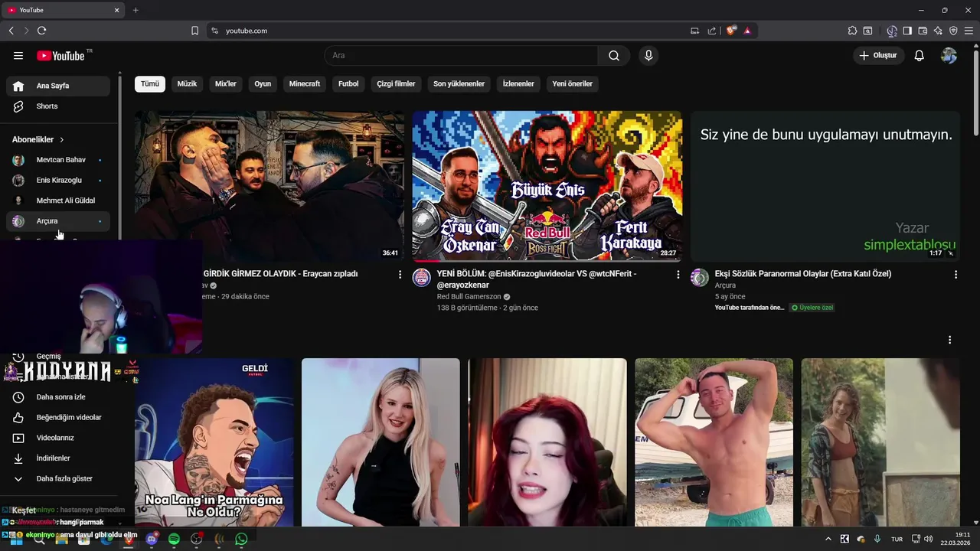Screen dimensions: 980x551
Task: Open Enis Kirazoglu channel subscription
Action: (58, 181)
